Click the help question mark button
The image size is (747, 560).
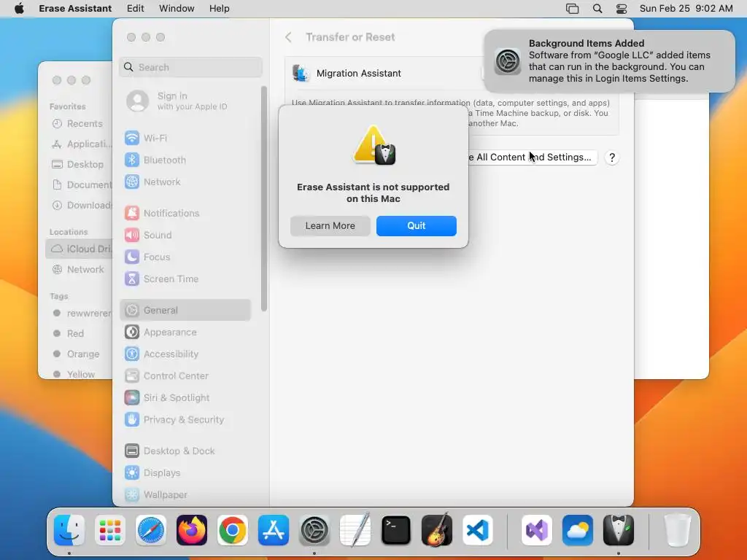pos(612,157)
